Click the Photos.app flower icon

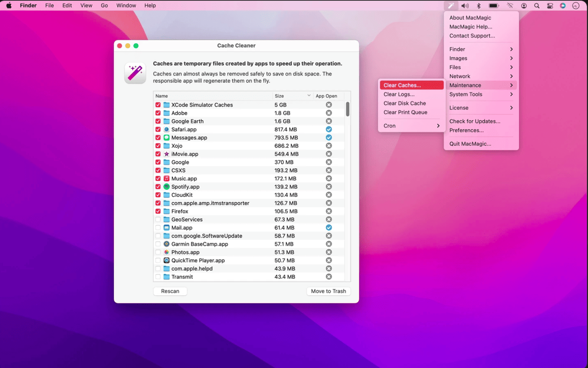point(166,252)
